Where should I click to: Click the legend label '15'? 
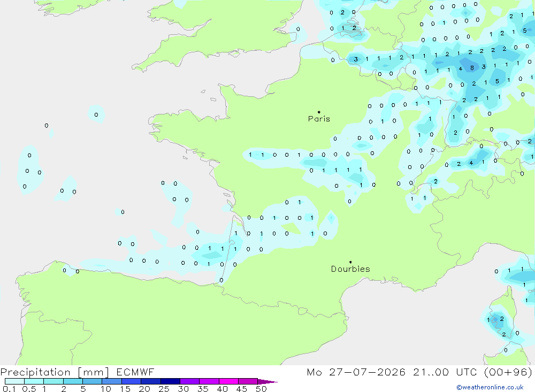[x=125, y=389]
